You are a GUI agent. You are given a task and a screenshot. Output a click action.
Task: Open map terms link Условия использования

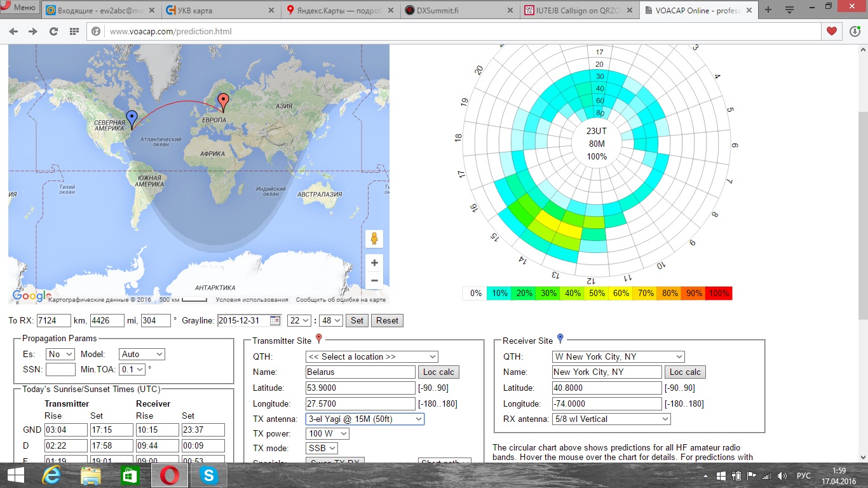(x=252, y=299)
